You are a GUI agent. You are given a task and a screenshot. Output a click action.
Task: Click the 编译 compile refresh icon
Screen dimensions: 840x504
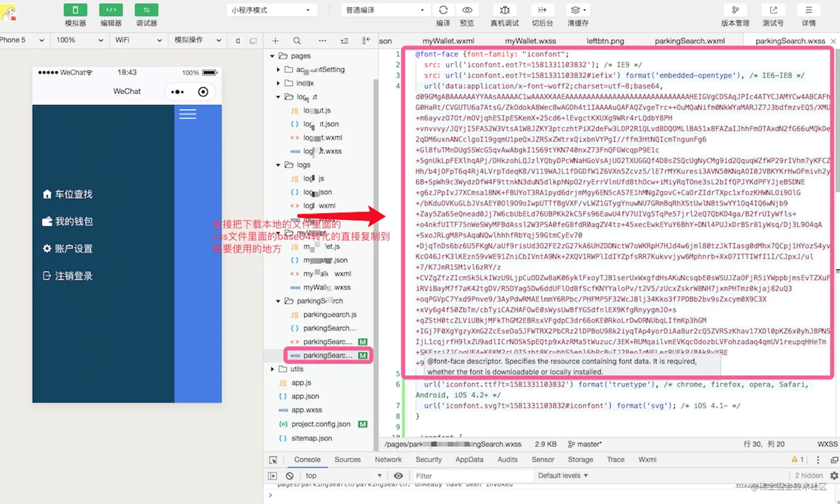443,10
